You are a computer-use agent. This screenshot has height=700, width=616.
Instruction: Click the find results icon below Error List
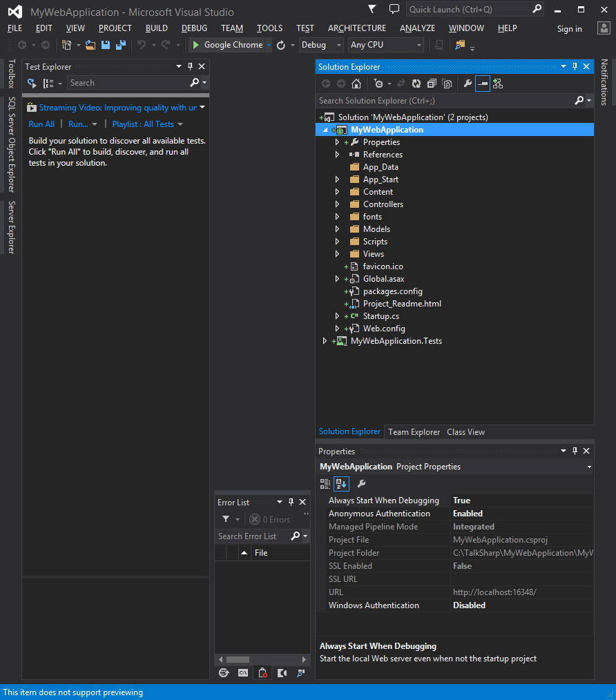click(x=301, y=673)
